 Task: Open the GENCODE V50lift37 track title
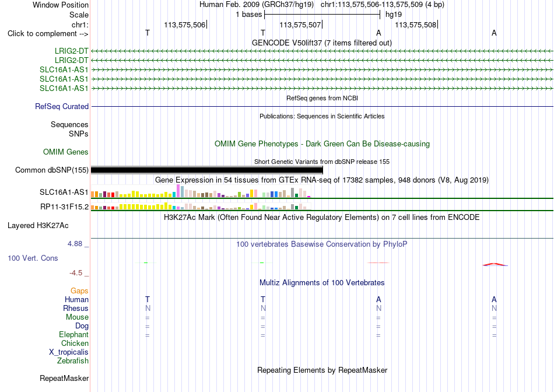(x=322, y=43)
